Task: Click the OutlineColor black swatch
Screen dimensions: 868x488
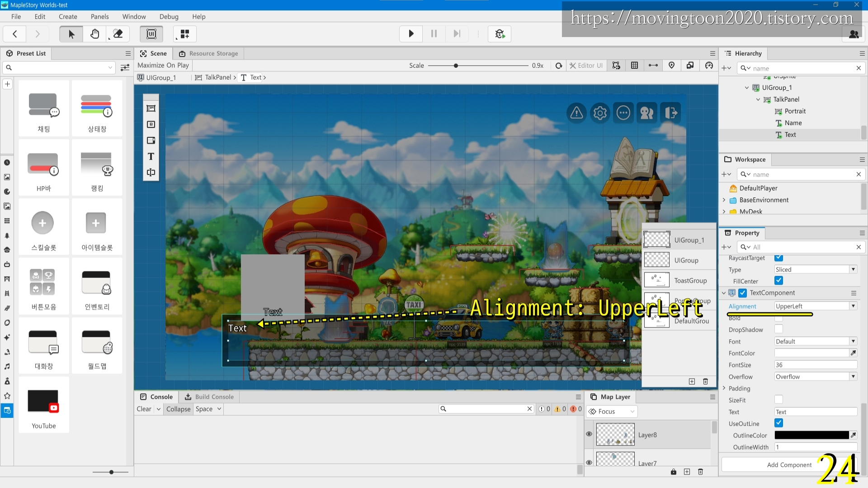Action: pos(811,435)
